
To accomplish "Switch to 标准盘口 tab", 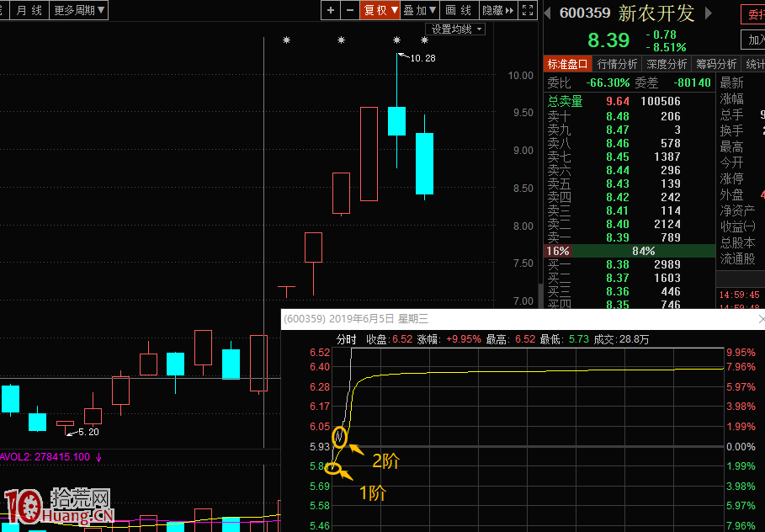I will (x=567, y=64).
